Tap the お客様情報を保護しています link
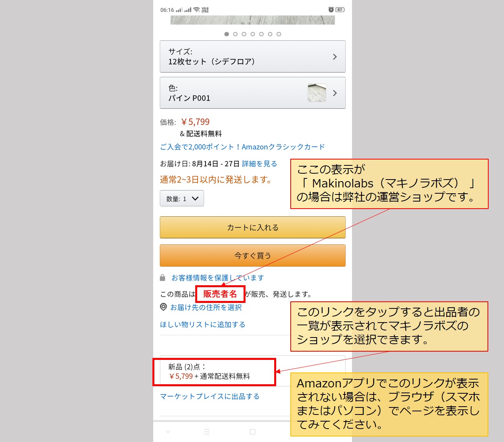This screenshot has height=442, width=504. point(218,278)
